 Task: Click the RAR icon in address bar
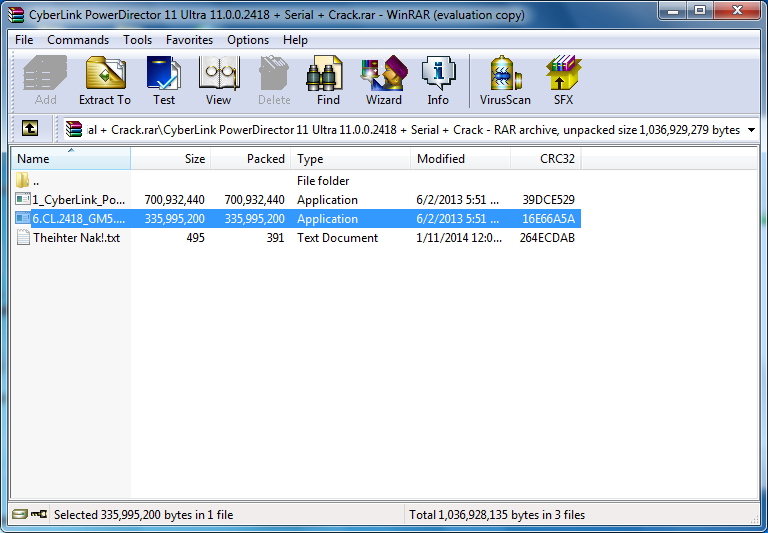tap(74, 129)
